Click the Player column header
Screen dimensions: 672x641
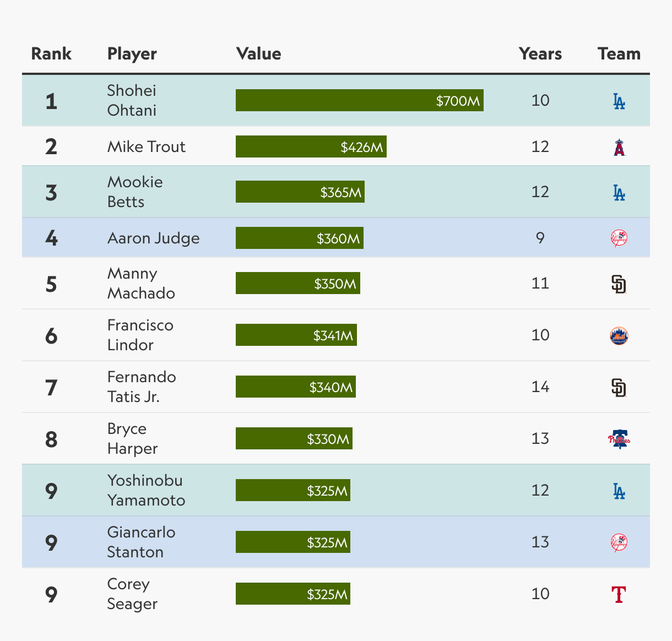click(x=132, y=54)
